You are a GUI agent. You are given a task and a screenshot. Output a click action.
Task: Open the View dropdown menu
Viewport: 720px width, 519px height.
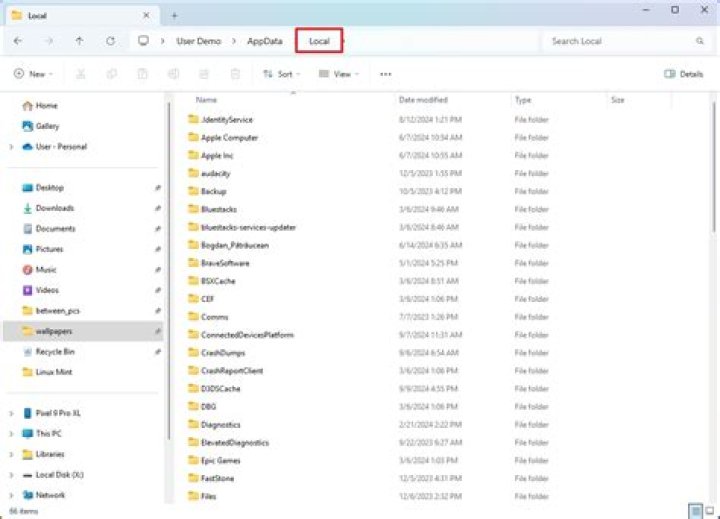click(x=339, y=74)
